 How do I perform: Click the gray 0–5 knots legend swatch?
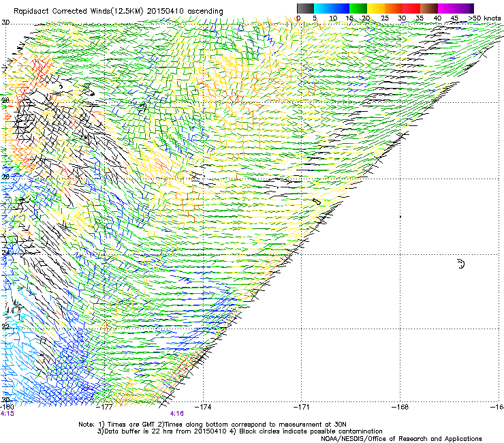tap(305, 8)
